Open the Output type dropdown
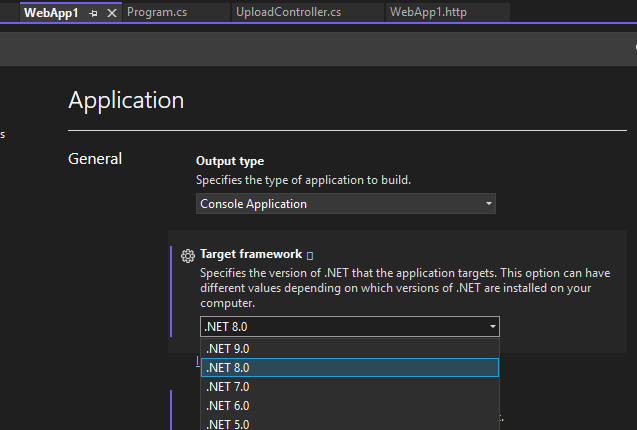The height and width of the screenshot is (430, 637). pyautogui.click(x=346, y=204)
